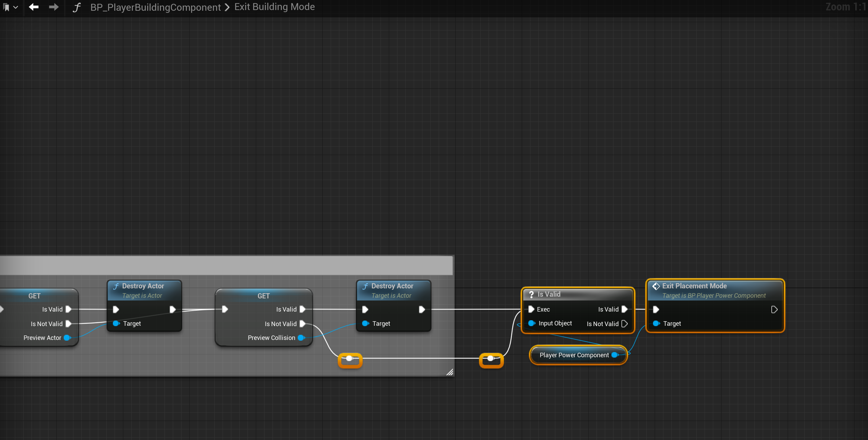Select the Exit Placement Mode node title
This screenshot has width=868, height=440.
tap(694, 286)
